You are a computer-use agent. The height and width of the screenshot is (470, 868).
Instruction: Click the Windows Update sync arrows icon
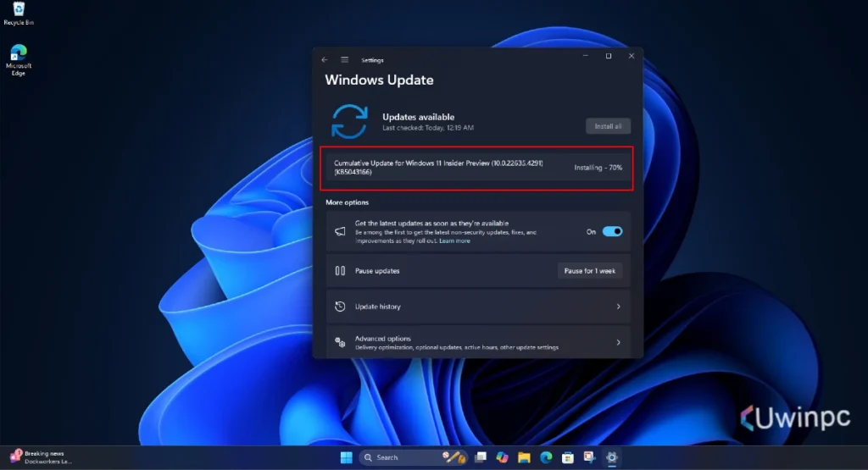[x=349, y=122]
